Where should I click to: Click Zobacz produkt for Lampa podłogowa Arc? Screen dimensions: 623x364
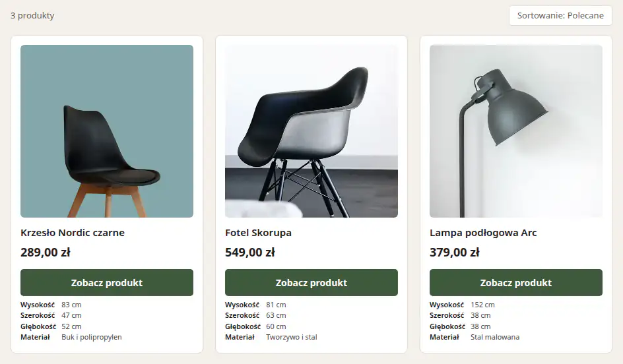[515, 283]
